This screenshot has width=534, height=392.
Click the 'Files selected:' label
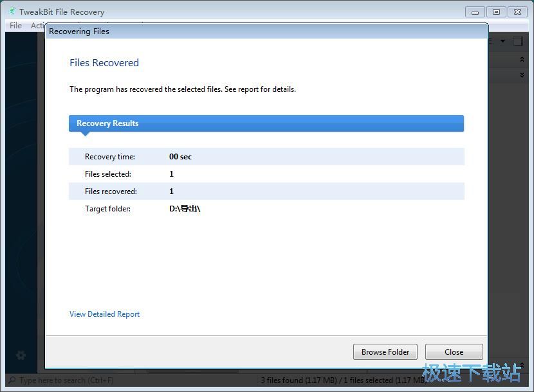(108, 174)
